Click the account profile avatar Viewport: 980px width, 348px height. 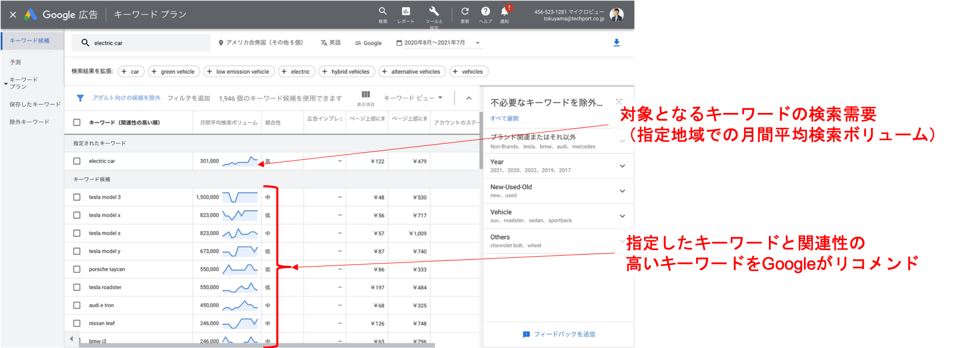(x=617, y=14)
